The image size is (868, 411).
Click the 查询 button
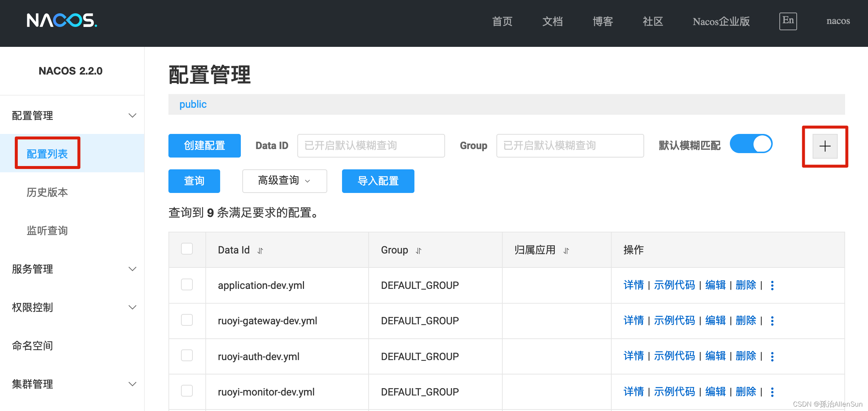194,181
